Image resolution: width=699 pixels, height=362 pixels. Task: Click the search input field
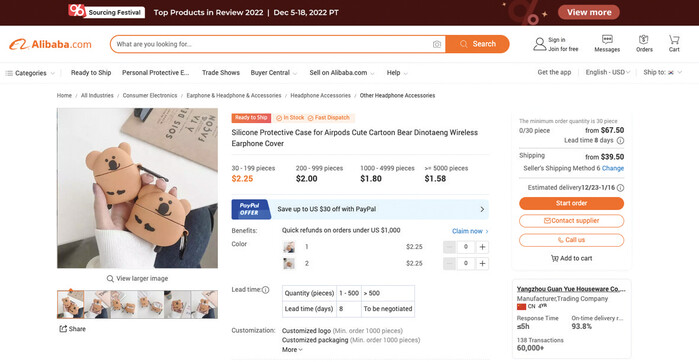(272, 44)
